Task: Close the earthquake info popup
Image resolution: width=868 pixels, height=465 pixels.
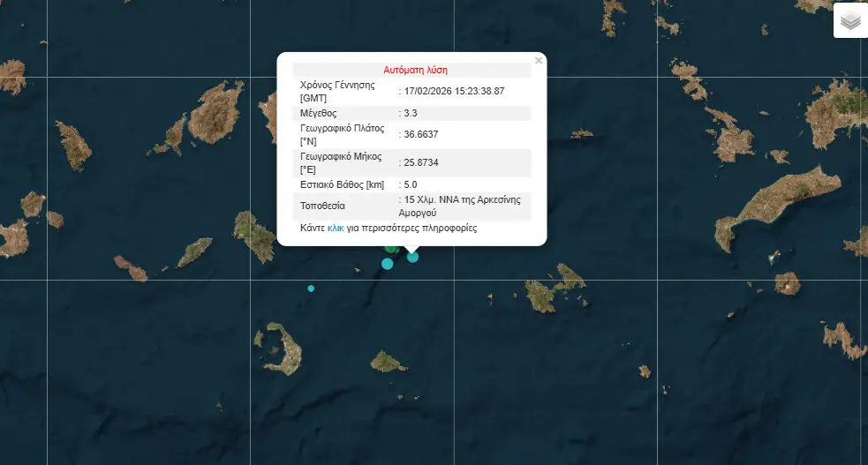Action: pyautogui.click(x=539, y=61)
